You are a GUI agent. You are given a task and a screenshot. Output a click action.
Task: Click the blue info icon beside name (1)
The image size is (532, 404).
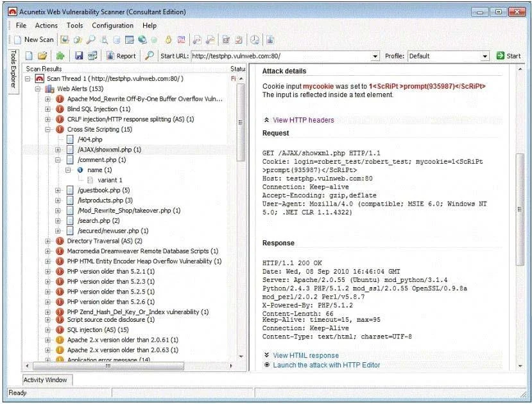tap(80, 170)
